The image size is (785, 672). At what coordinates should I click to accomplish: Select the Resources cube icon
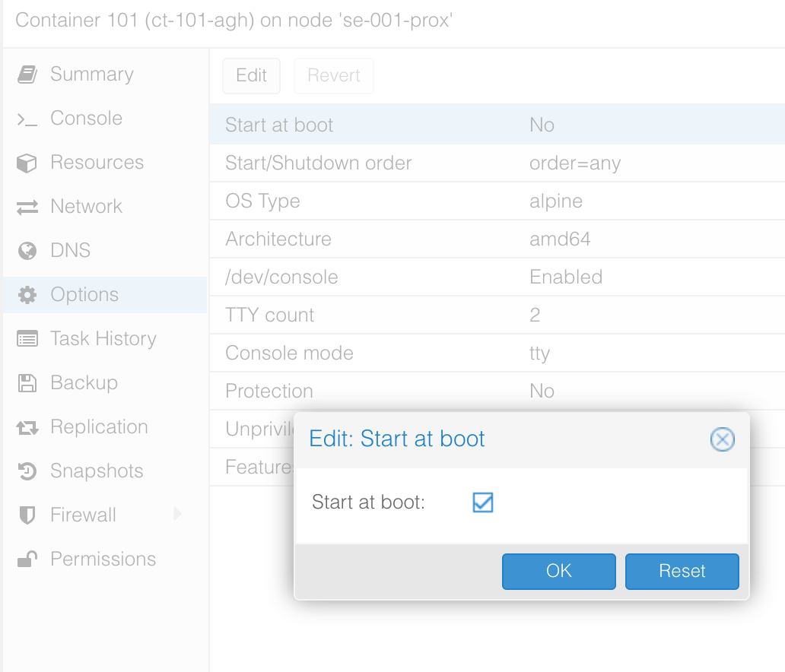[27, 163]
